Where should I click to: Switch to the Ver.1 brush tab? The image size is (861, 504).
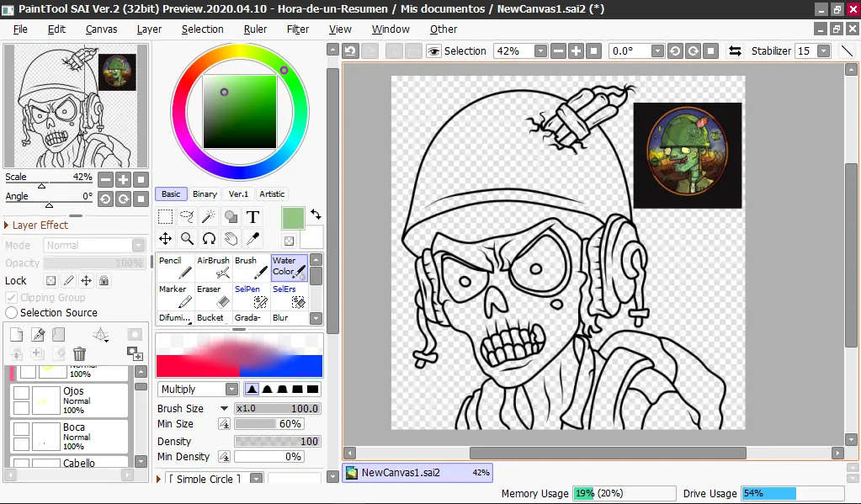click(238, 194)
